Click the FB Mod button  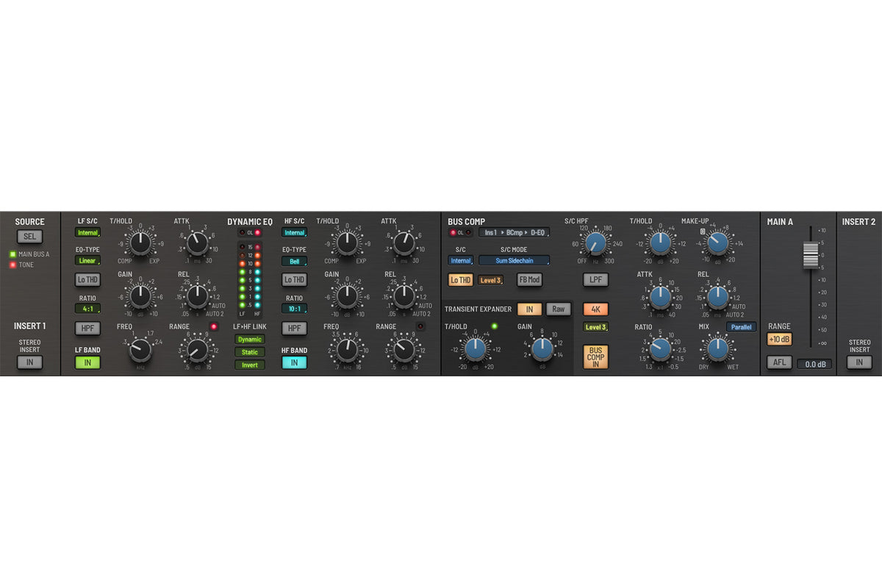[x=529, y=279]
